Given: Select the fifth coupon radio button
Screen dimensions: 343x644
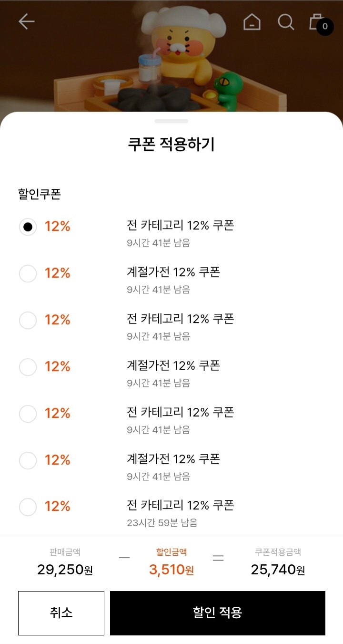Looking at the screenshot, I should pyautogui.click(x=28, y=414).
